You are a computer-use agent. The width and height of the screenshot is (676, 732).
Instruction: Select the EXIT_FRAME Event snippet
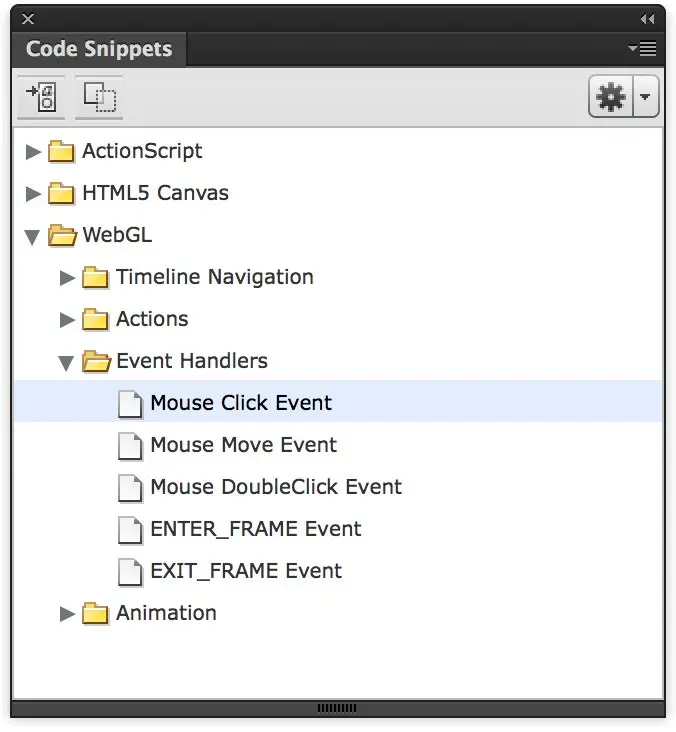(246, 571)
